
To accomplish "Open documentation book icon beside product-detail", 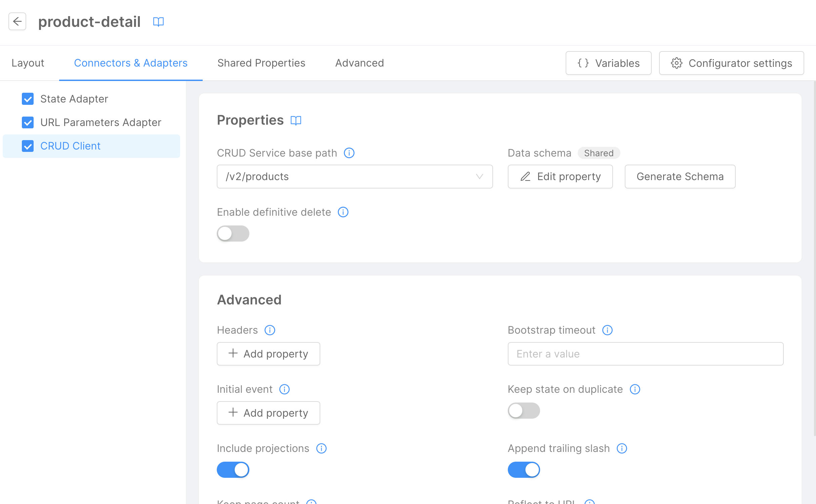I will pos(158,22).
